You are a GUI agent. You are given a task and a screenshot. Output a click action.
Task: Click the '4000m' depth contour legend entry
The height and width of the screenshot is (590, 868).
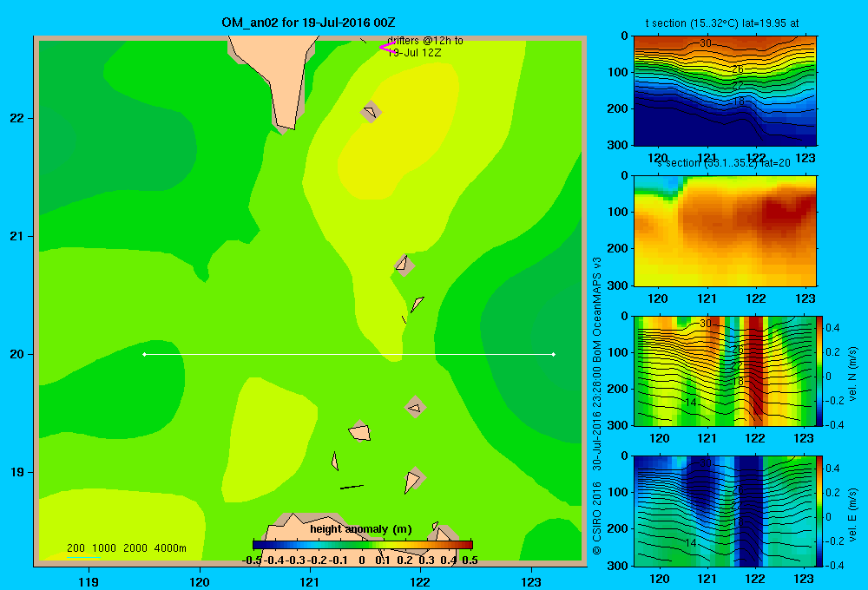(170, 548)
